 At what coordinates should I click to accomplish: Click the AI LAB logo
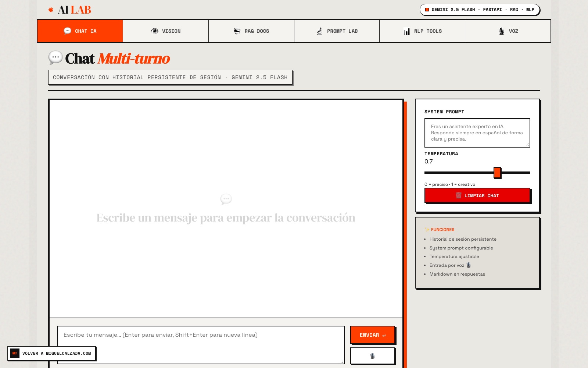click(x=70, y=10)
